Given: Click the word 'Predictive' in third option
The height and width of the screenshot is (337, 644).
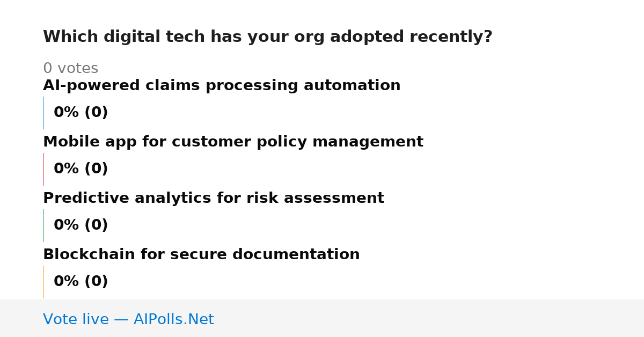Looking at the screenshot, I should tap(86, 199).
